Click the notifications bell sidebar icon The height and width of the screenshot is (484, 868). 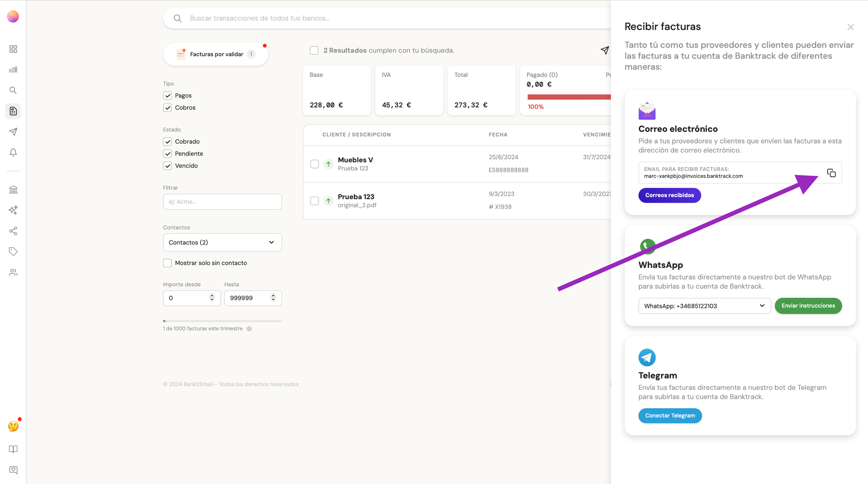(13, 152)
